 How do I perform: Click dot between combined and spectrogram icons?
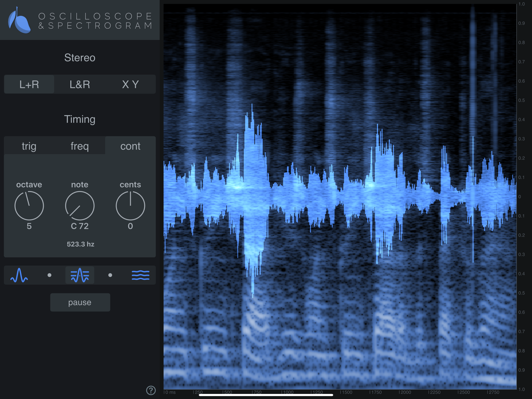click(110, 275)
